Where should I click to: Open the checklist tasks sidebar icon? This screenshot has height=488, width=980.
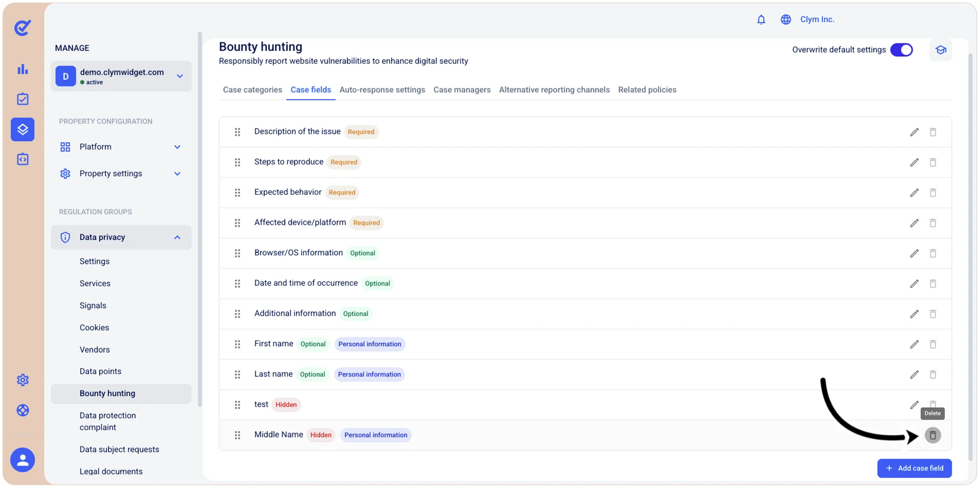click(22, 99)
